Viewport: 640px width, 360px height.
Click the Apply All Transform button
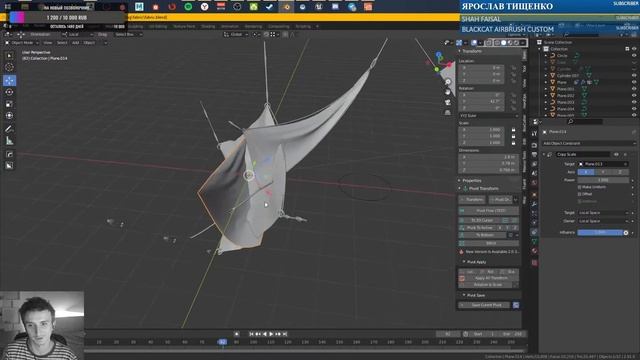click(491, 278)
